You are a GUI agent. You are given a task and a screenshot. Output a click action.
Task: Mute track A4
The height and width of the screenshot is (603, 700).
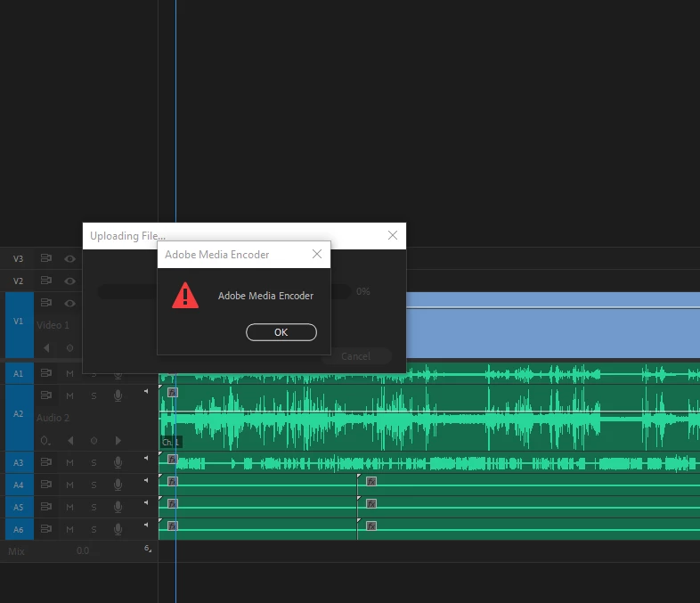(69, 485)
